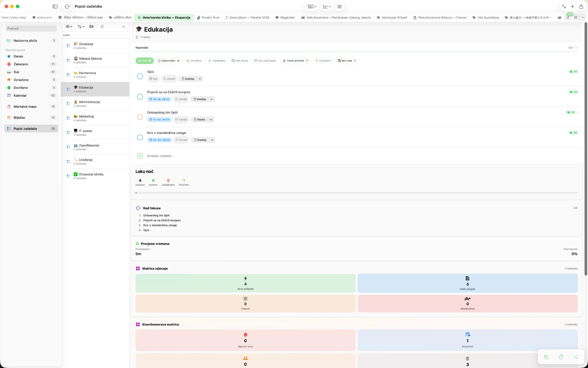Click the checkmark circle icon in list toolbar
This screenshot has width=588, height=368.
click(x=102, y=27)
